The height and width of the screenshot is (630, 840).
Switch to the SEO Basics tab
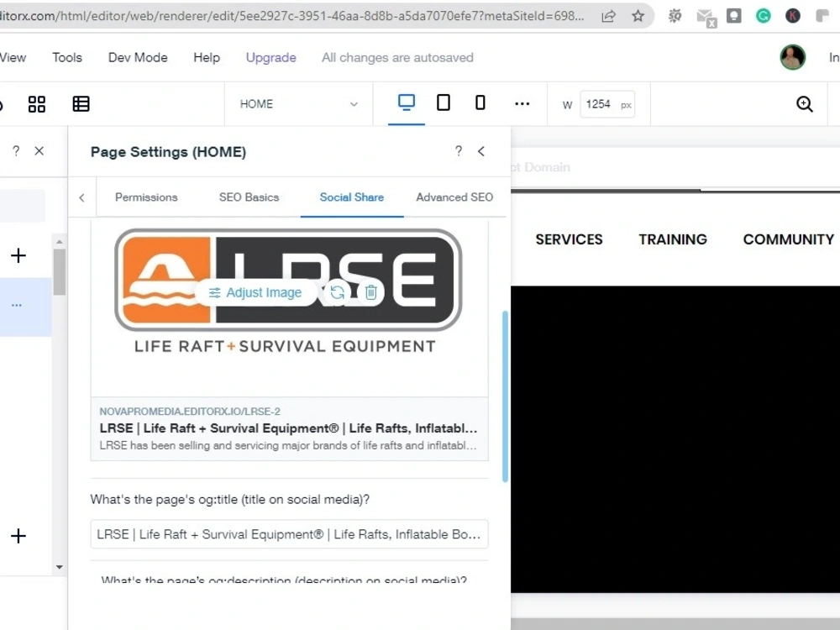(249, 197)
